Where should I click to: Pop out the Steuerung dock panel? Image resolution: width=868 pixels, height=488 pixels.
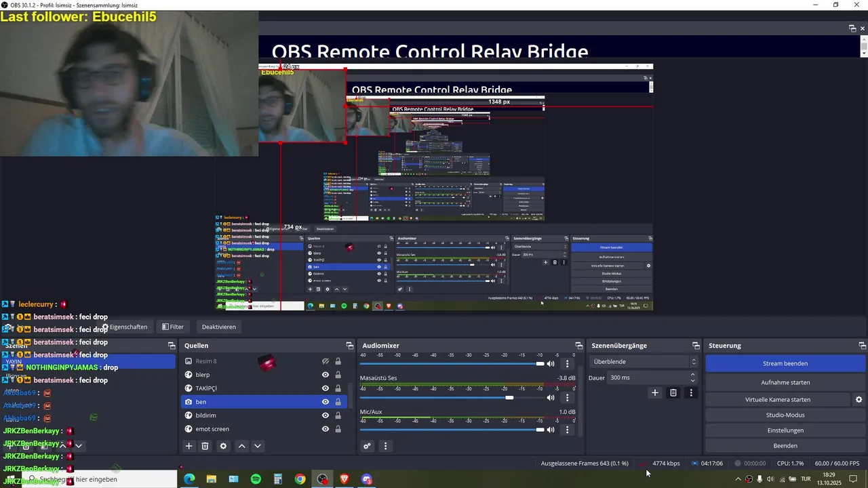[x=861, y=346]
